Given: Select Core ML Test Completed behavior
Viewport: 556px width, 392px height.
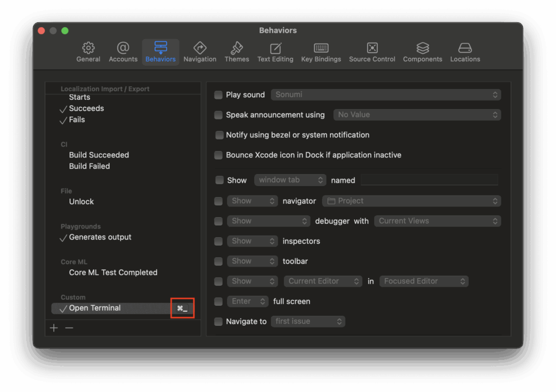Looking at the screenshot, I should (x=113, y=273).
